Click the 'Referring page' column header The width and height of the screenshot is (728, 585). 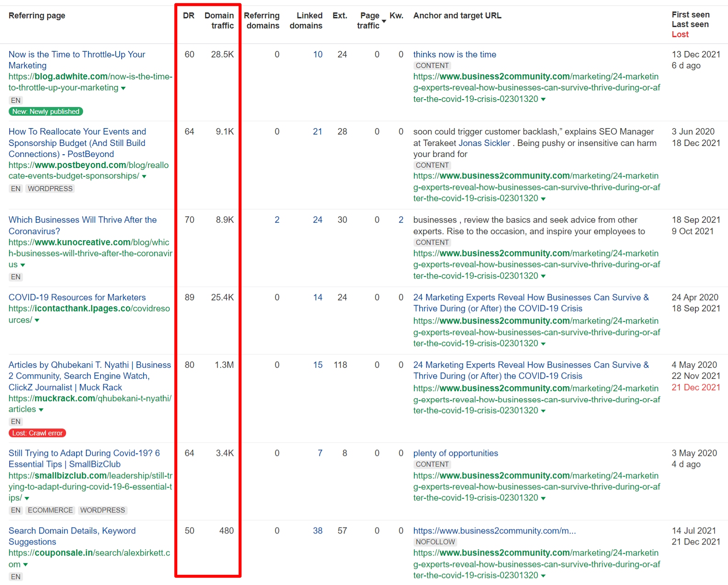click(x=37, y=16)
